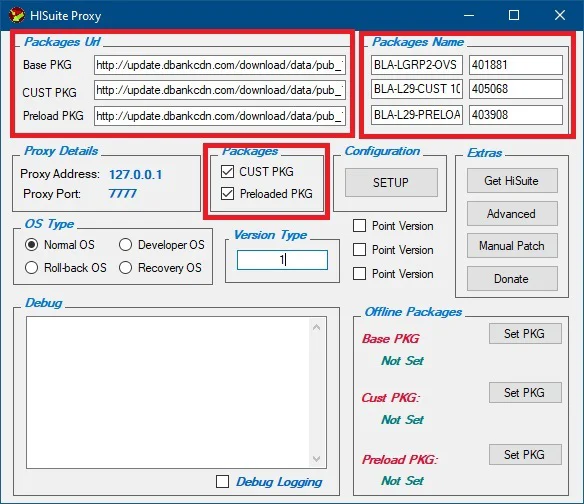
Task: Choose the Recovery OS radio button
Action: tap(126, 267)
